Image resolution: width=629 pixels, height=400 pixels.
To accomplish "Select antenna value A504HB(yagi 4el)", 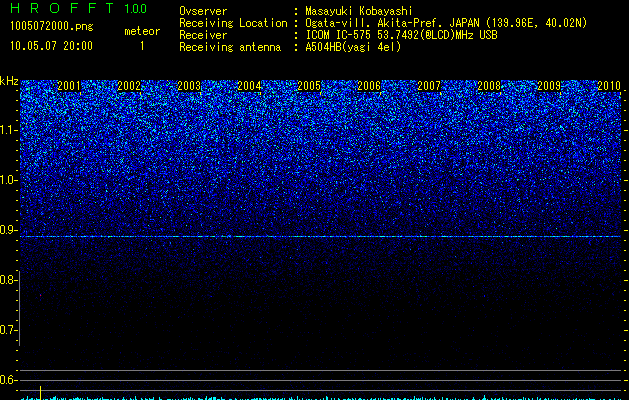I will (353, 47).
